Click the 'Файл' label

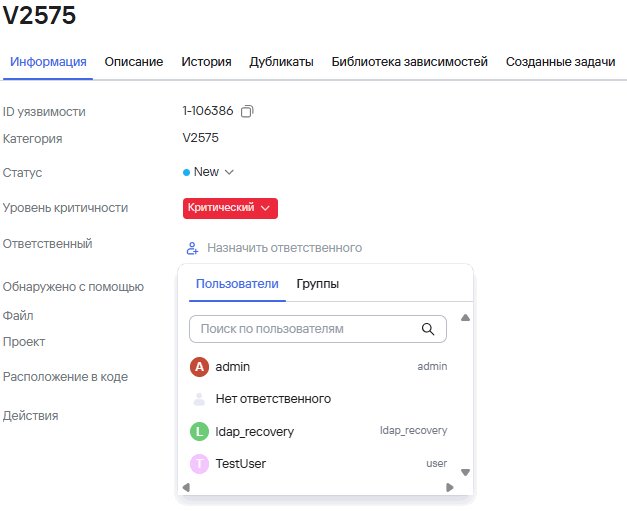(18, 315)
